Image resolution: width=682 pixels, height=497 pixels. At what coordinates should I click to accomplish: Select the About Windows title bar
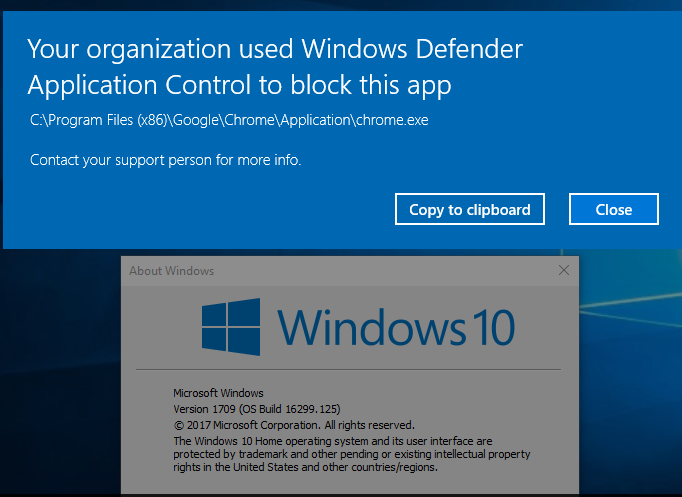point(339,271)
